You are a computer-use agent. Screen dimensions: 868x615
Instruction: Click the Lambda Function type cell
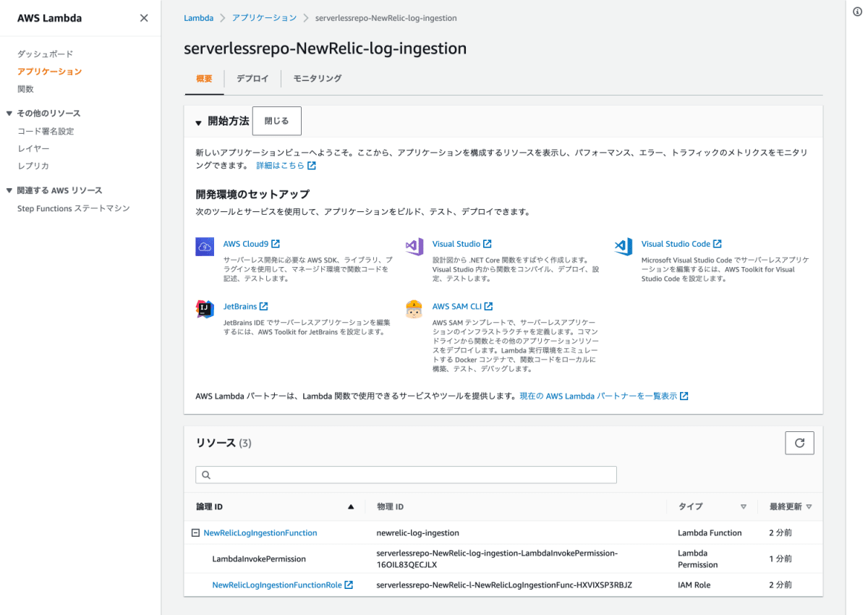[x=710, y=533]
